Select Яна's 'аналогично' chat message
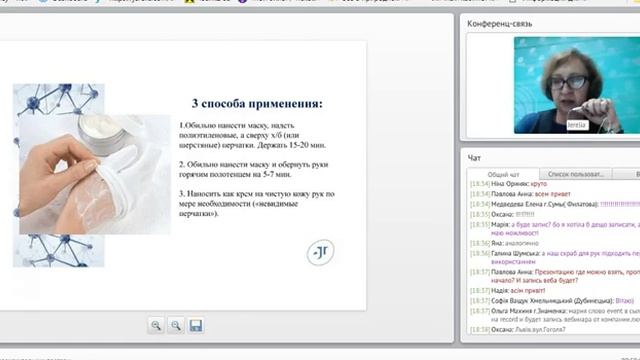Image resolution: width=640 pixels, height=360 pixels. (504, 243)
